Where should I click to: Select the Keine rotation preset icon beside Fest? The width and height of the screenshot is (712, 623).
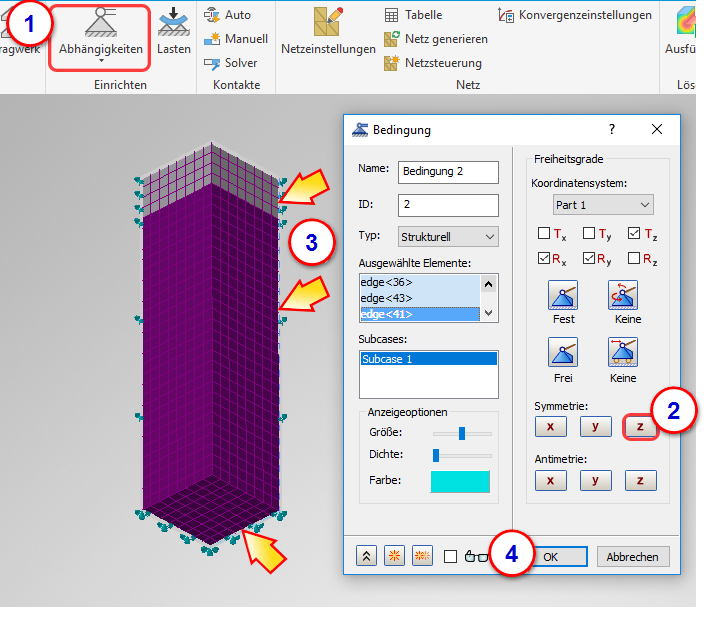point(623,295)
